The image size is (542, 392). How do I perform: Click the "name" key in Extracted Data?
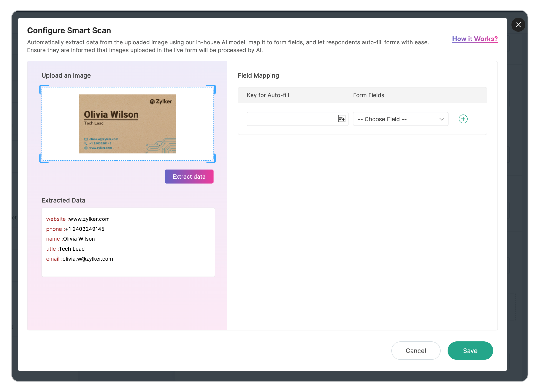click(53, 239)
